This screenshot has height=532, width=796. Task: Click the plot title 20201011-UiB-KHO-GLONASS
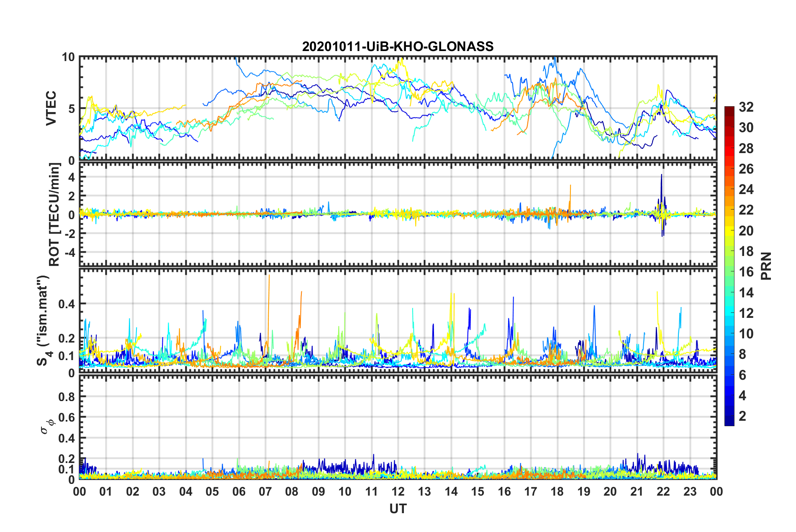click(398, 46)
